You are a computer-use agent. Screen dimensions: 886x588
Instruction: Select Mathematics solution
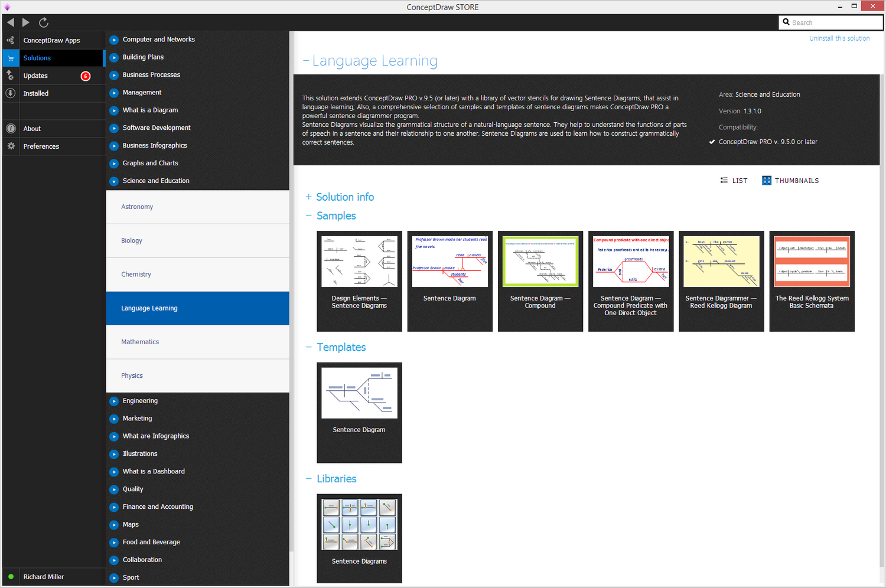tap(198, 342)
